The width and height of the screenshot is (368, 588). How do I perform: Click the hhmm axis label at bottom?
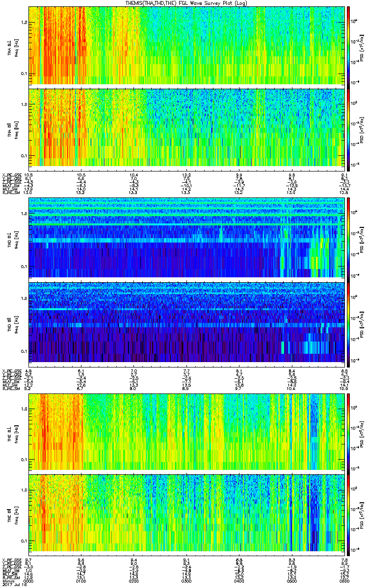coord(7,581)
